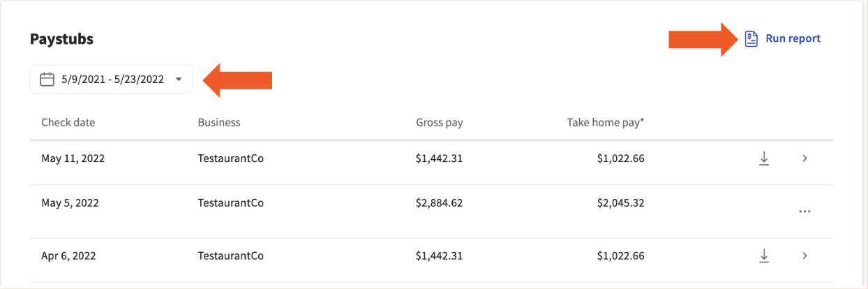
Task: Select the May 5, 2022 check date row
Action: point(70,203)
